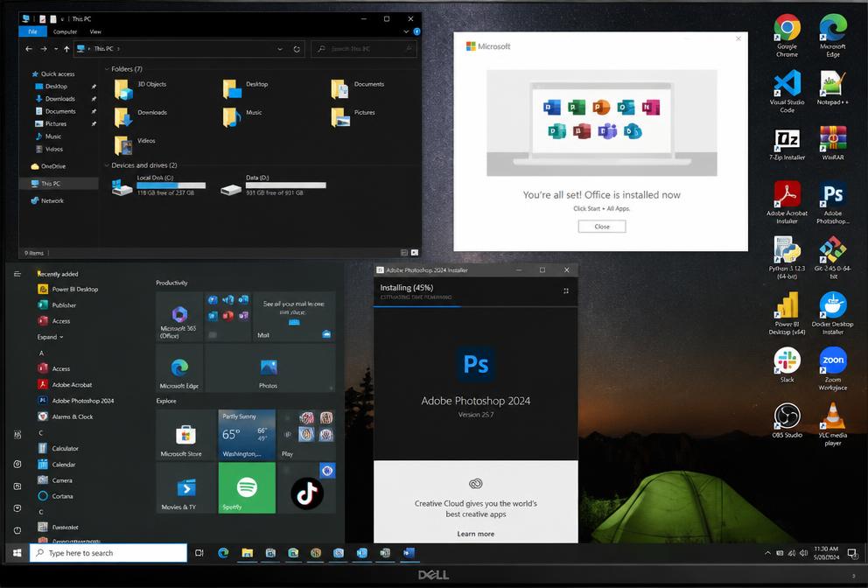
Task: Open the Movies & TV tile
Action: pyautogui.click(x=185, y=487)
